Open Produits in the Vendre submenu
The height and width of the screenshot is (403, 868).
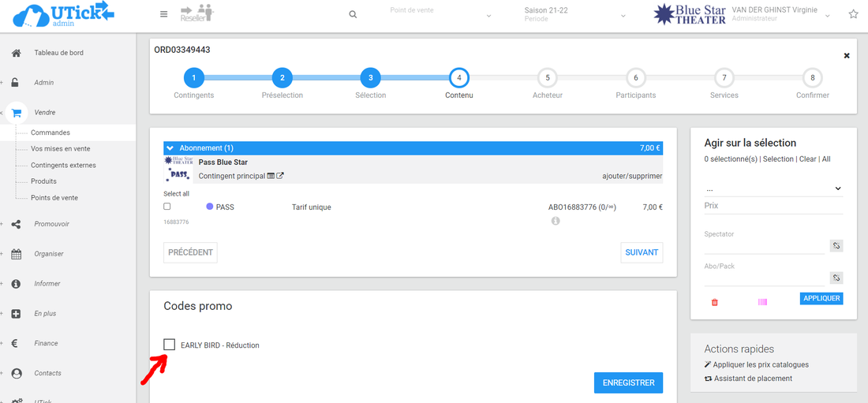pyautogui.click(x=43, y=181)
